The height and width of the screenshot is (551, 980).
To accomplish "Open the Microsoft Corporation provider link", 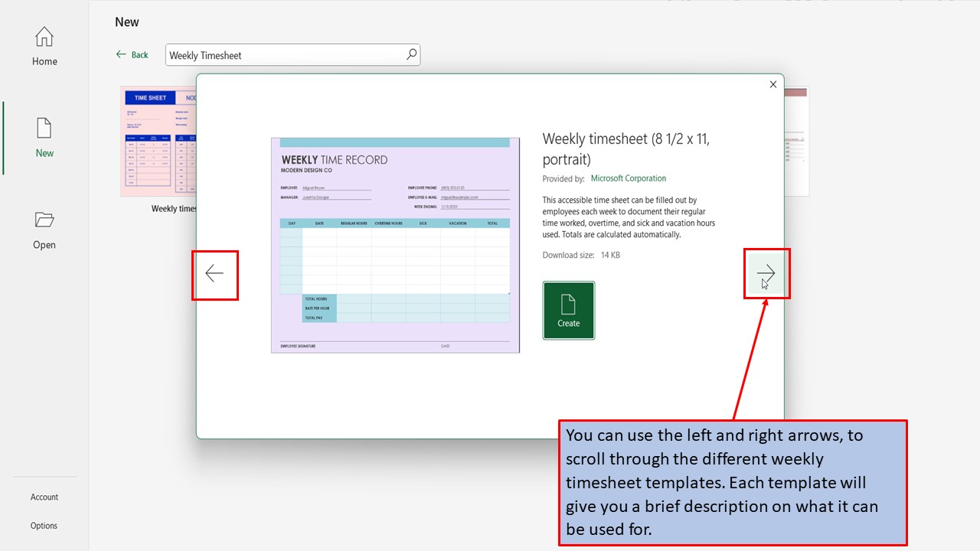I will point(628,178).
